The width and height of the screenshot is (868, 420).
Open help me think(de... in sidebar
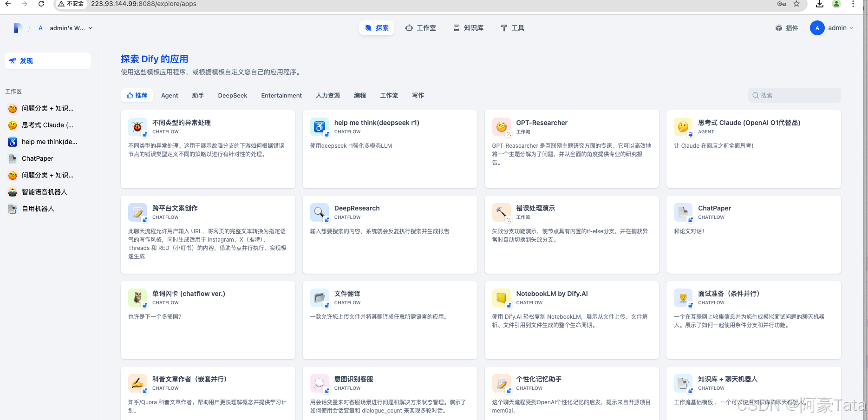pyautogui.click(x=48, y=142)
